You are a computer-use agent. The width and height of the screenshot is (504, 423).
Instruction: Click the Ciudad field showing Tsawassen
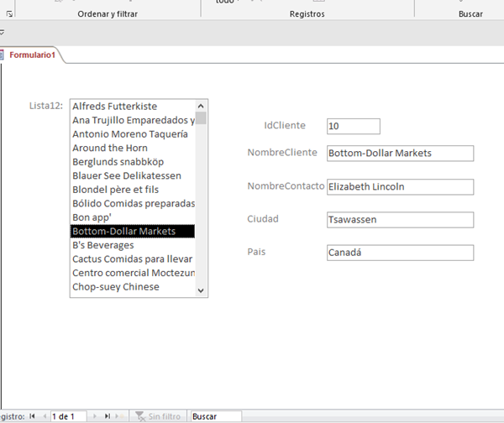(x=400, y=220)
